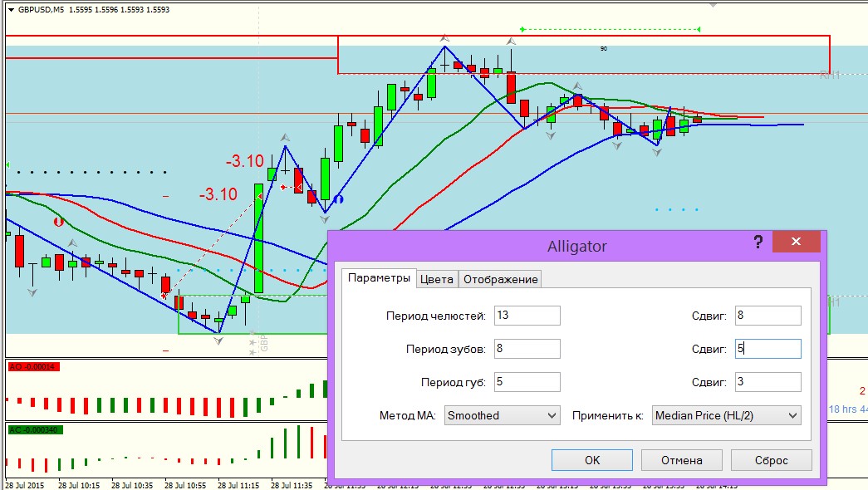Expand the Применить к Median Price dropdown
The image size is (868, 490).
click(726, 415)
